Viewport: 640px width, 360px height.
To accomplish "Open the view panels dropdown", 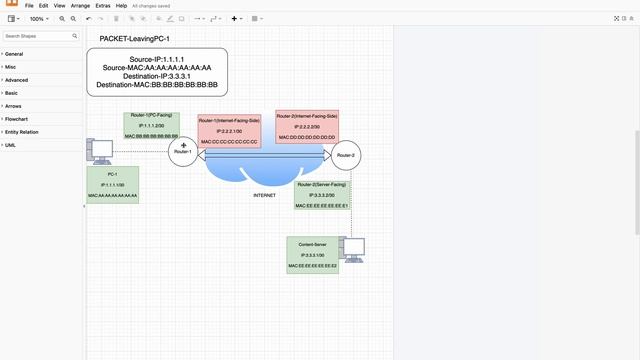I will (13, 19).
